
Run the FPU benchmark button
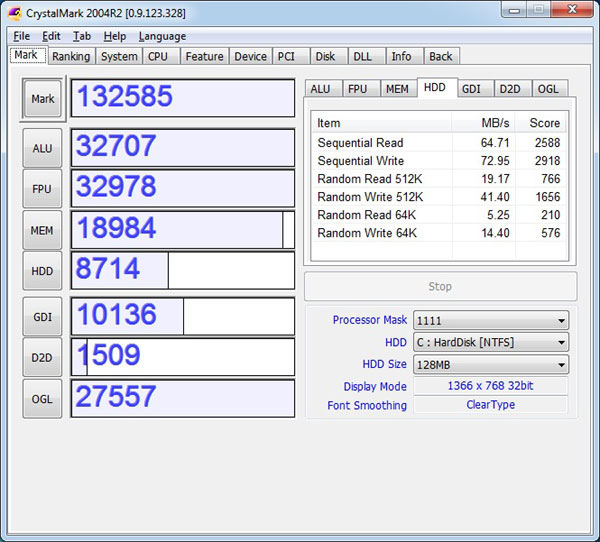click(x=42, y=189)
